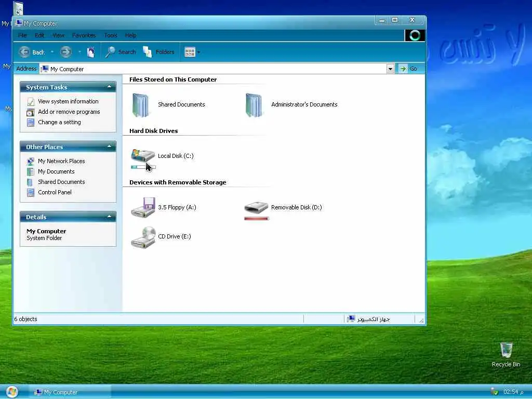Viewport: 532px width, 399px height.
Task: Click the Views toolbar icon
Action: (x=190, y=52)
